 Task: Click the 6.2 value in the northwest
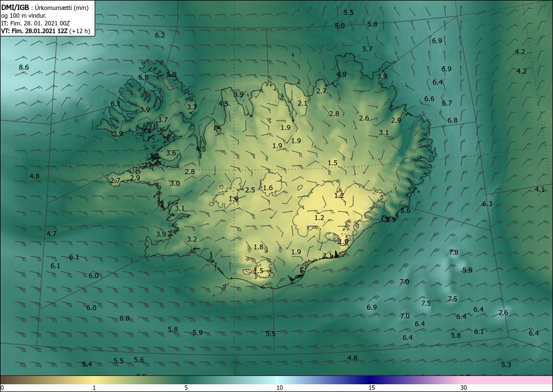[160, 35]
